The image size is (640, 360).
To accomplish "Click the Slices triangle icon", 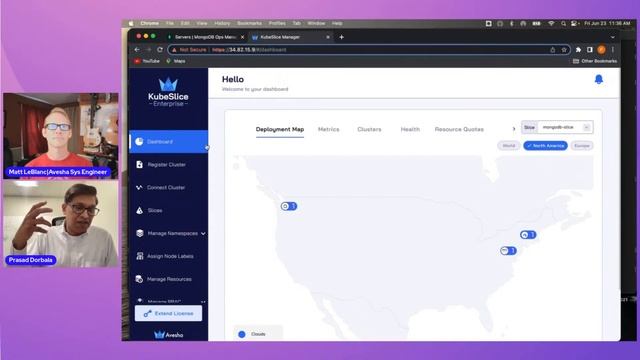I will (x=140, y=210).
